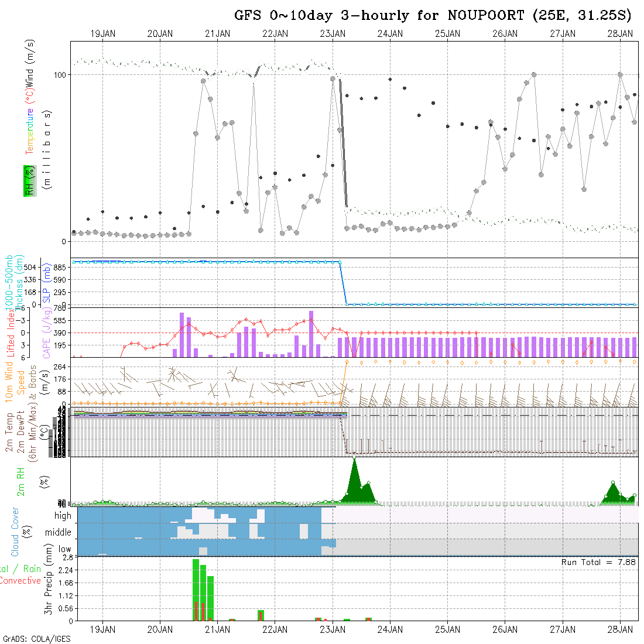Click the 195 CAPE axis value

[x=60, y=345]
